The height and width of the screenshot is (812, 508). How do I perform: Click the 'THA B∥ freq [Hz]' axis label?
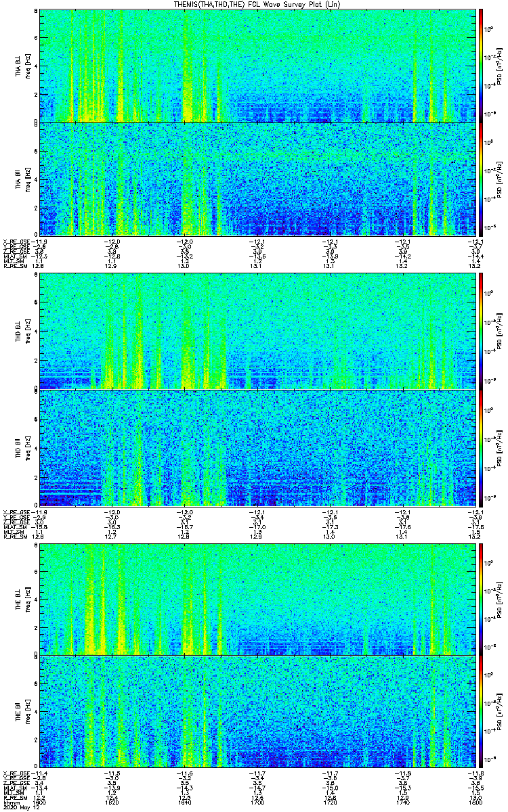coord(22,179)
